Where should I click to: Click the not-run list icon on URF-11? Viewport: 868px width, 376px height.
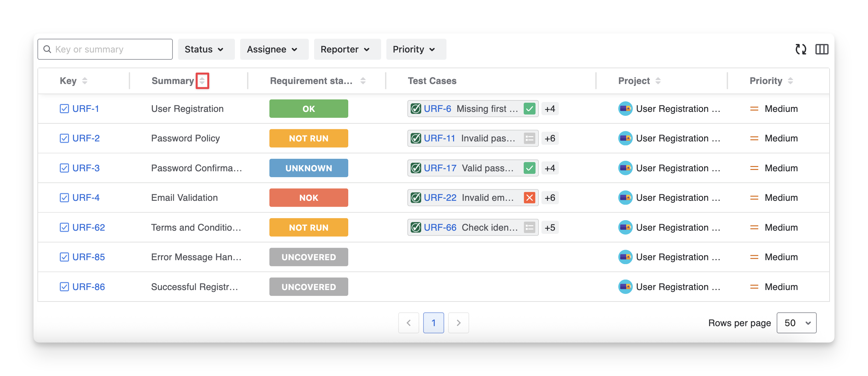[x=529, y=138]
